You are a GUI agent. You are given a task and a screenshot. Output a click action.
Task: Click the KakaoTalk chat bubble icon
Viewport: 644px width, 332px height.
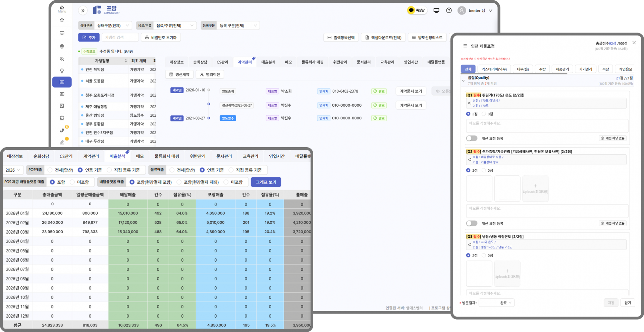(x=411, y=10)
